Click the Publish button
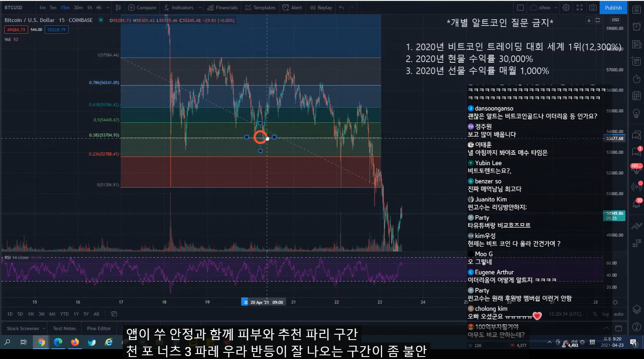The height and width of the screenshot is (359, 644). [x=613, y=7]
